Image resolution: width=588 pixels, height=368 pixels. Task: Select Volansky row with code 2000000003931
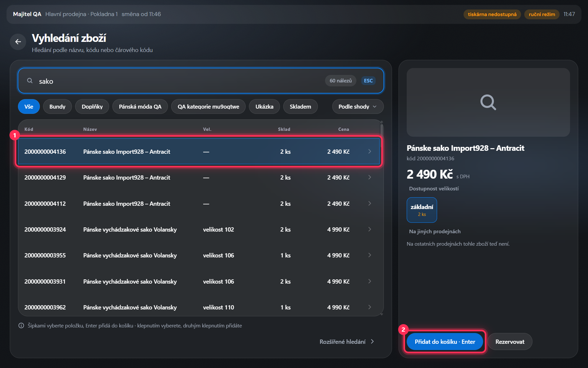point(199,281)
